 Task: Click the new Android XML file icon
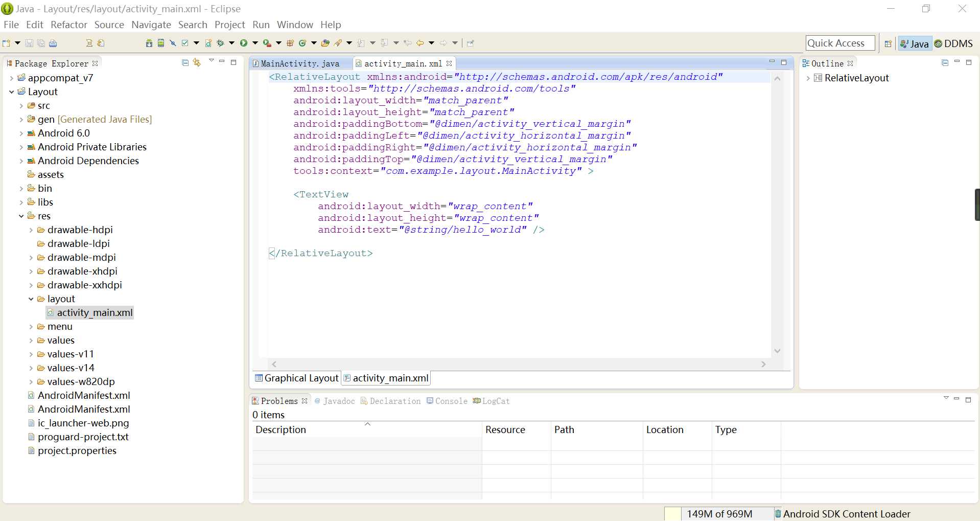[208, 43]
